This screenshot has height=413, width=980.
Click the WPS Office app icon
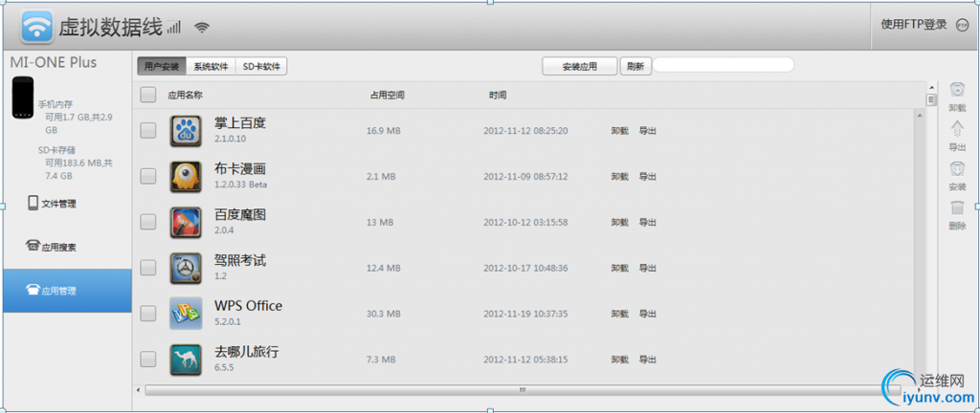click(x=186, y=314)
